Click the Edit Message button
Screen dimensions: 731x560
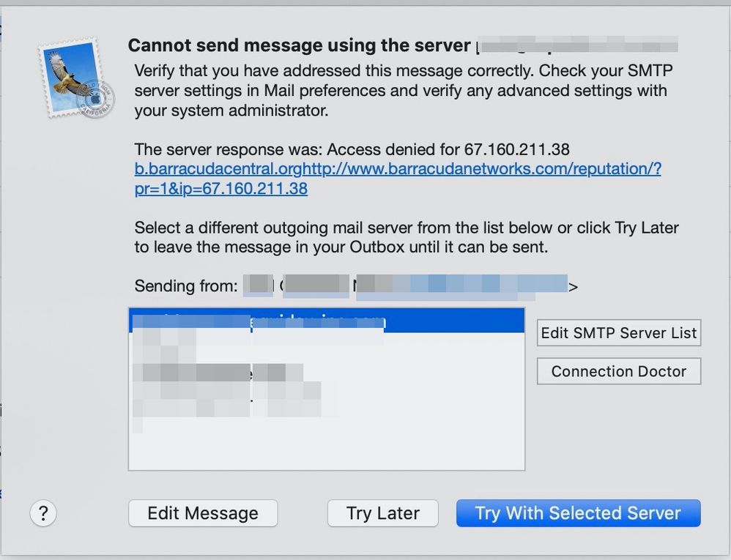pyautogui.click(x=203, y=513)
